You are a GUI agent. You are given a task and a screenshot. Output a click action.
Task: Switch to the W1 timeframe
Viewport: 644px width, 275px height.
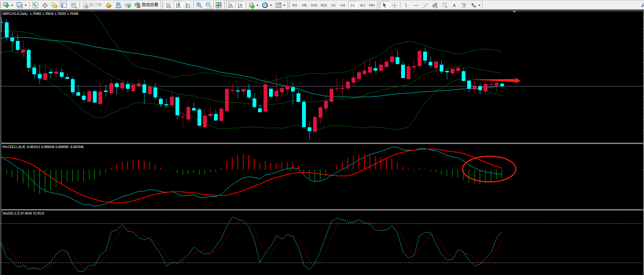tap(363, 5)
